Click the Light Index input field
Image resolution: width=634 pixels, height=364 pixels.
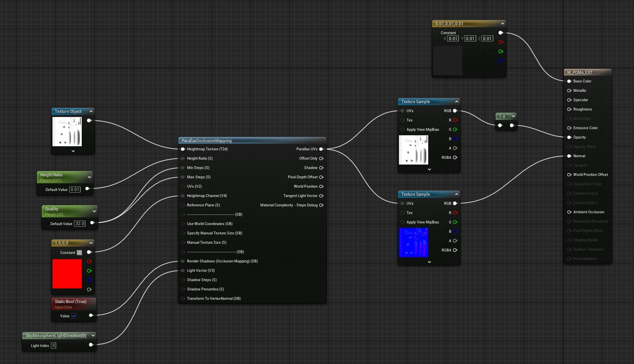tap(53, 346)
